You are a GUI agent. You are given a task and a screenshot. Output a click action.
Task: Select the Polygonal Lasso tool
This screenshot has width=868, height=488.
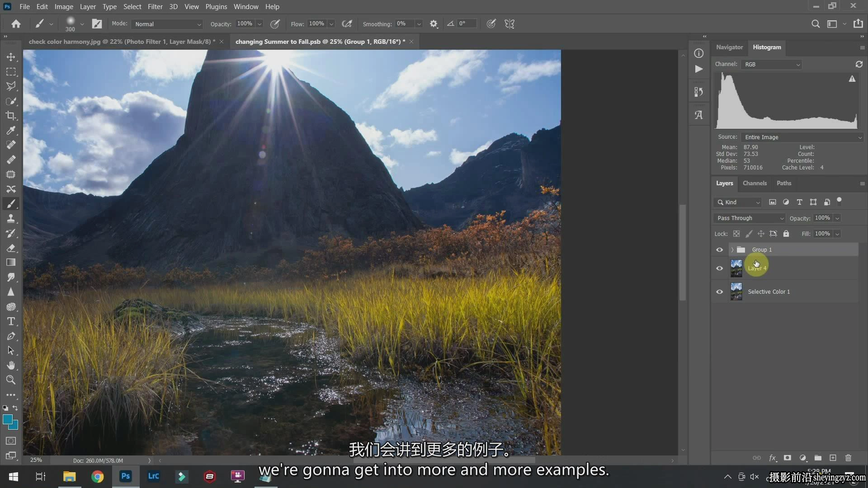tap(11, 86)
